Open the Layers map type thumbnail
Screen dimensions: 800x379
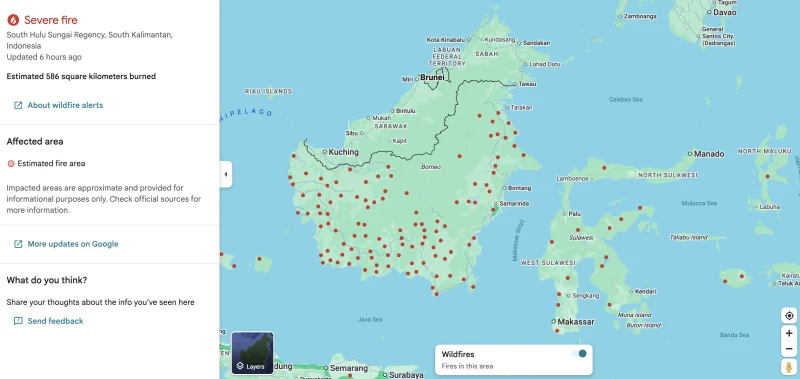253,352
